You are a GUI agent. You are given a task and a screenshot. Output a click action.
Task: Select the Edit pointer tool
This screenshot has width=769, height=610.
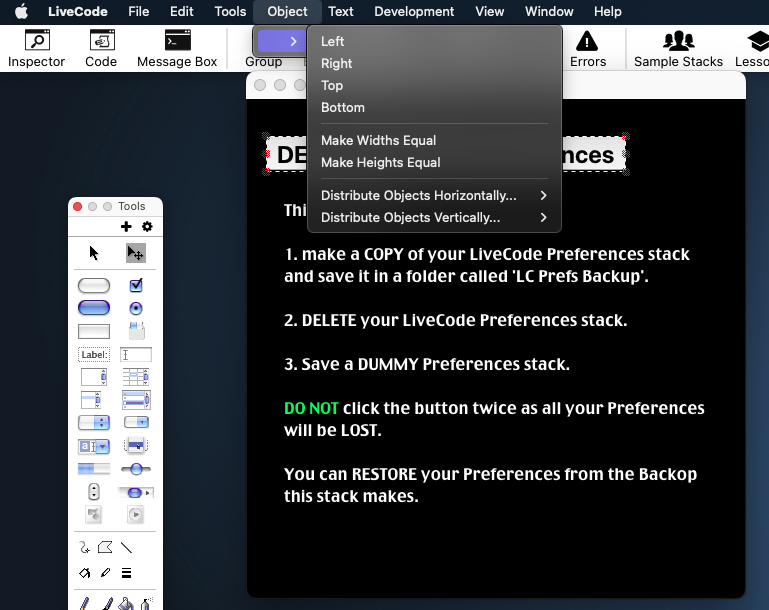click(x=135, y=253)
